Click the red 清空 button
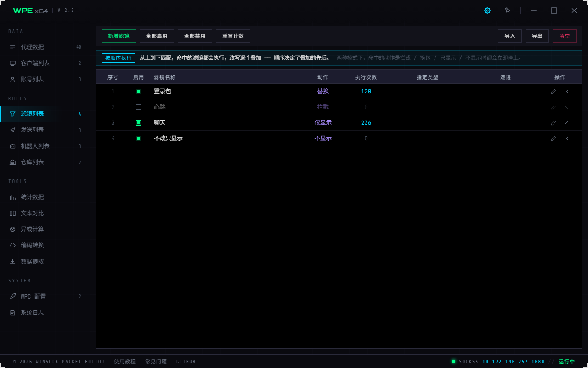 [565, 36]
